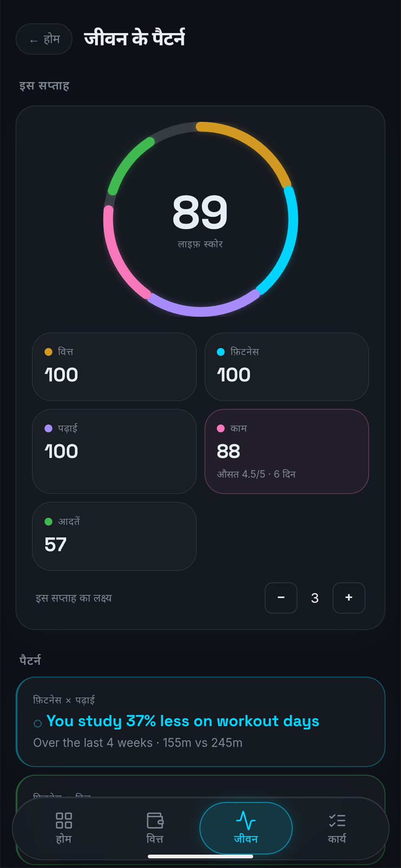Open the वित्त wallet icon tab
401x868 pixels.
(x=155, y=828)
